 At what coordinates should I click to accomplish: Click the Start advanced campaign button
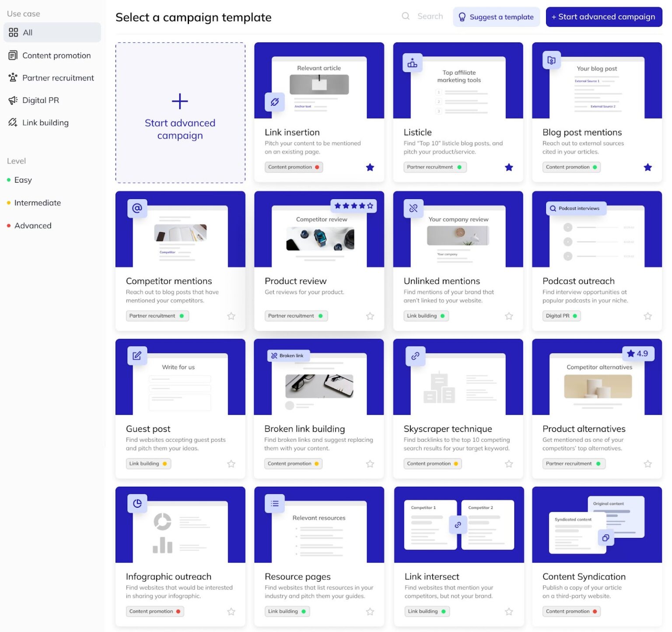click(604, 17)
